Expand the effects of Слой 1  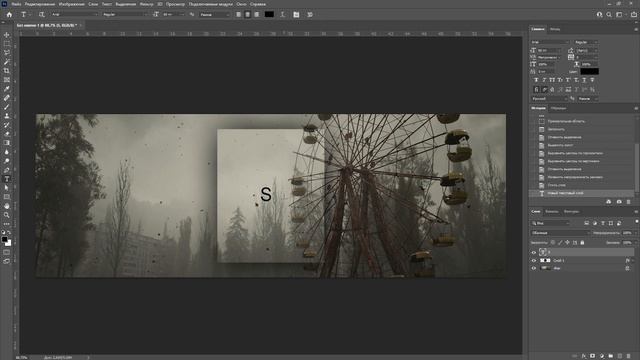click(633, 260)
